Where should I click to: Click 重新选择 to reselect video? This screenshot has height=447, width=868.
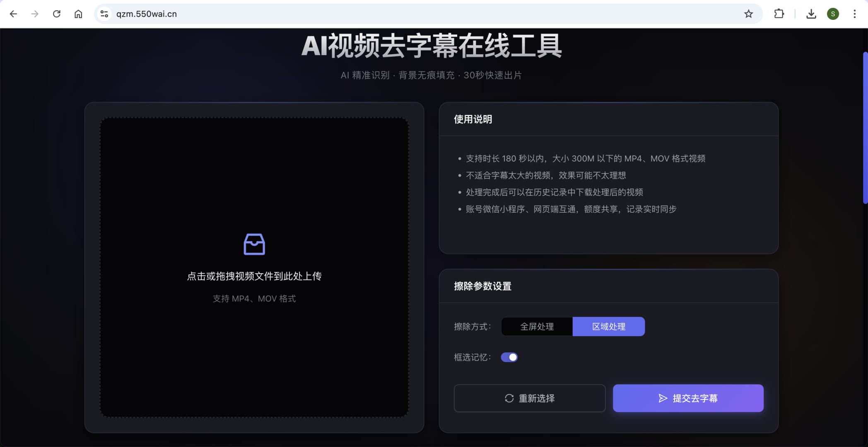pyautogui.click(x=529, y=398)
